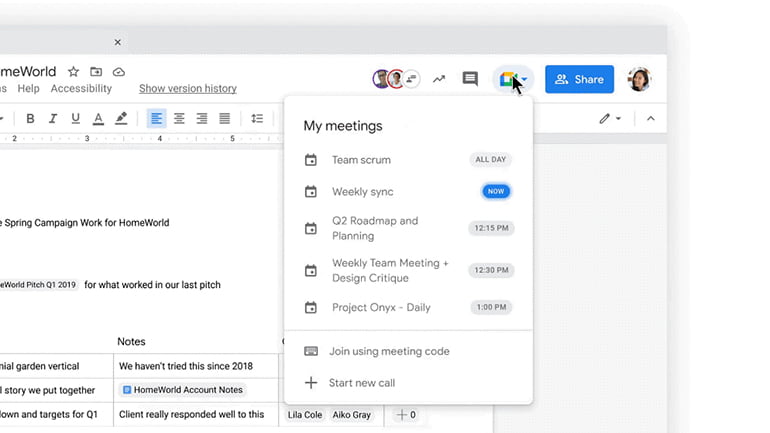Click the keyboard icon for meeting code
The height and width of the screenshot is (433, 770).
click(x=311, y=351)
